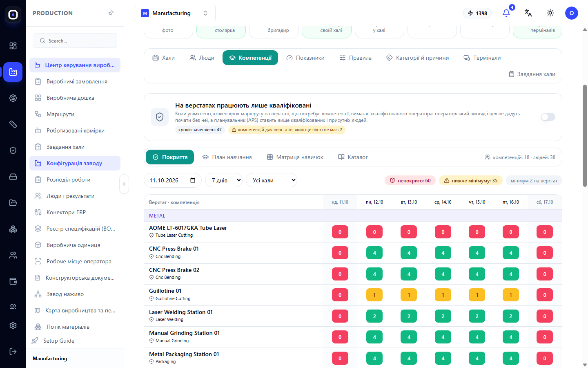Switch to the Люди tab

pos(202,58)
